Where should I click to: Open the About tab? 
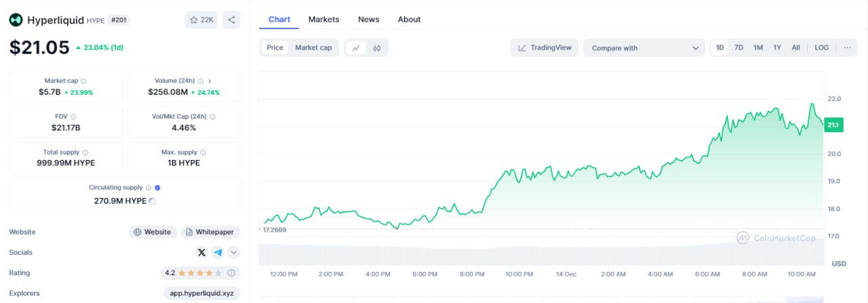pos(409,19)
